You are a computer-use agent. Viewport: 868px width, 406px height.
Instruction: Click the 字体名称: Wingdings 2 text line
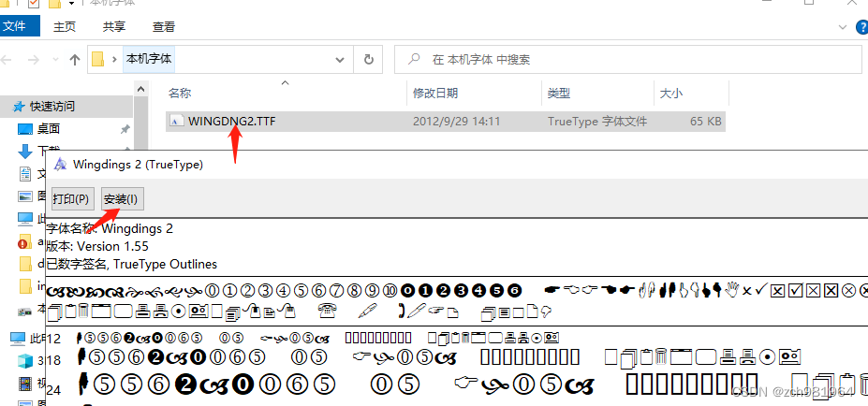110,228
